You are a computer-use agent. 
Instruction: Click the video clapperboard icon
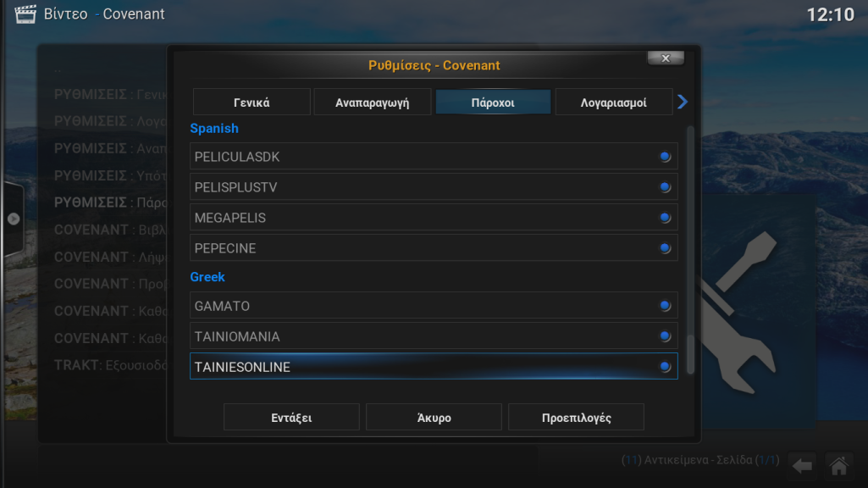25,14
